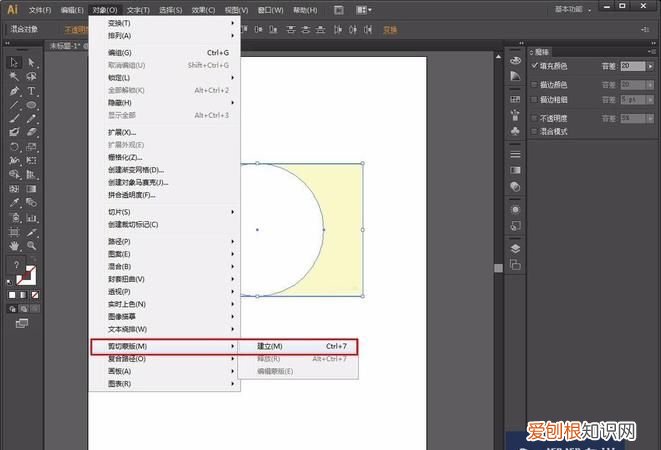Open the Artboards panel icon
Viewport: 661px width, 450px height.
(x=515, y=265)
